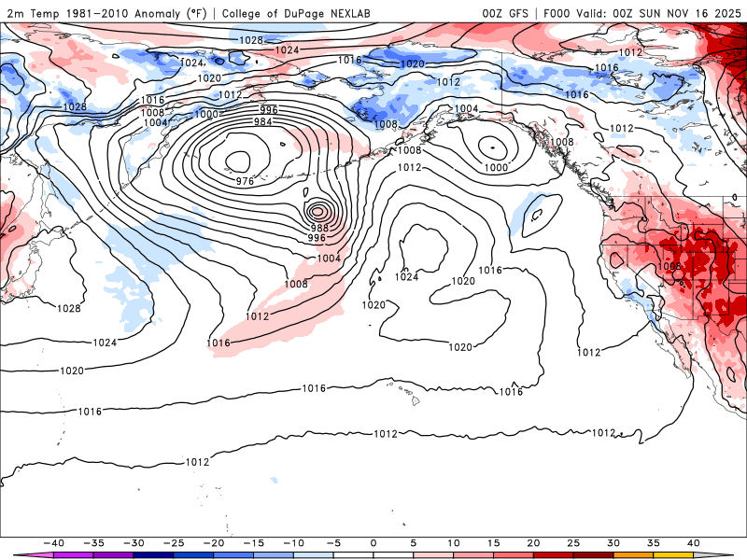This screenshot has width=747, height=560.
Task: Select the bright red 20 to 25 swatch
Action: pyautogui.click(x=554, y=555)
